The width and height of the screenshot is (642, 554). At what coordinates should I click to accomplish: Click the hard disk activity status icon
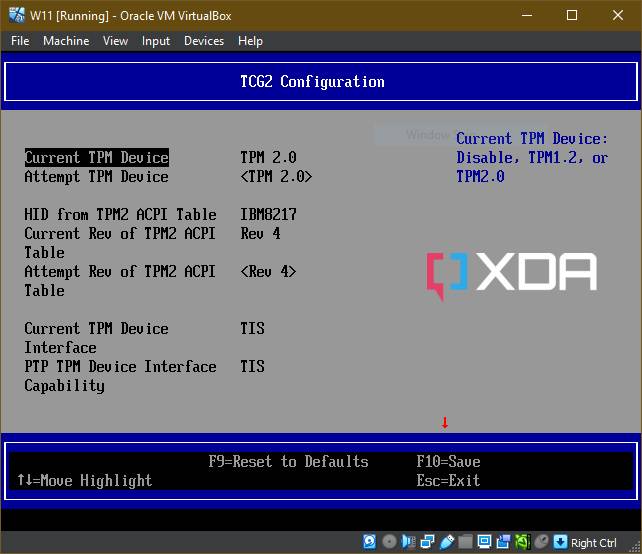click(370, 542)
